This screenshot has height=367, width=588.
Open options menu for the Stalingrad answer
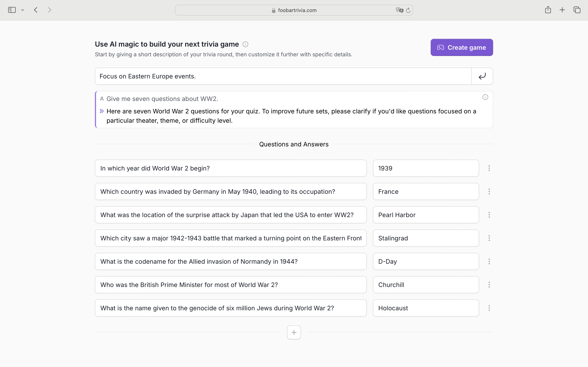coord(489,238)
